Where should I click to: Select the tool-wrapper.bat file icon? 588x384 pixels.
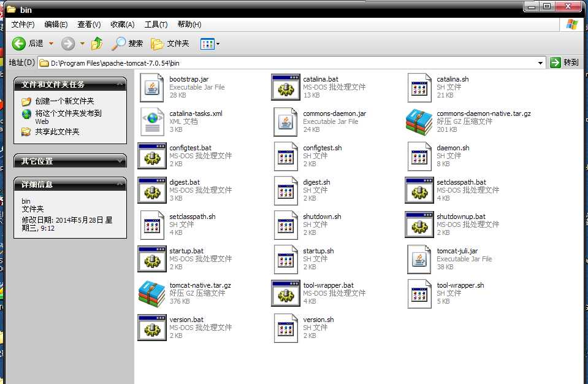pyautogui.click(x=286, y=294)
